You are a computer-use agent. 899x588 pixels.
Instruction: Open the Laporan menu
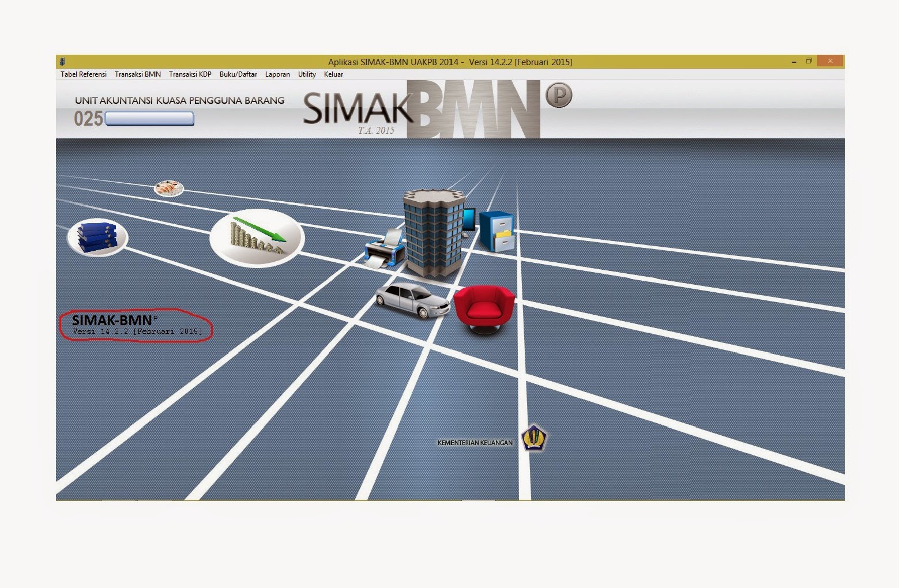pyautogui.click(x=277, y=74)
